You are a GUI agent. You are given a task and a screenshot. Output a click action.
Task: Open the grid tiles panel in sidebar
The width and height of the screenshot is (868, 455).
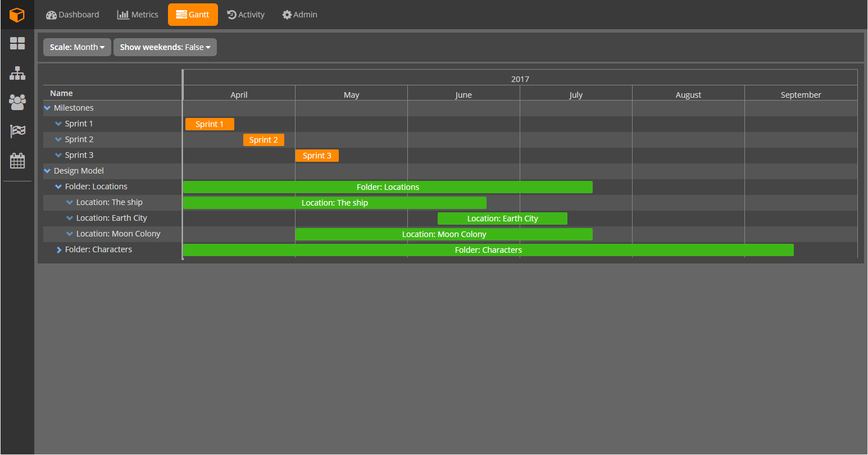pos(17,43)
